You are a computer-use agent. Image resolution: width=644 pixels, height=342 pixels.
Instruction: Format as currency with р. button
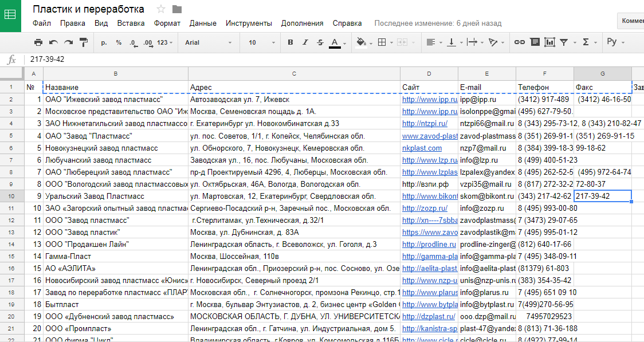click(104, 42)
